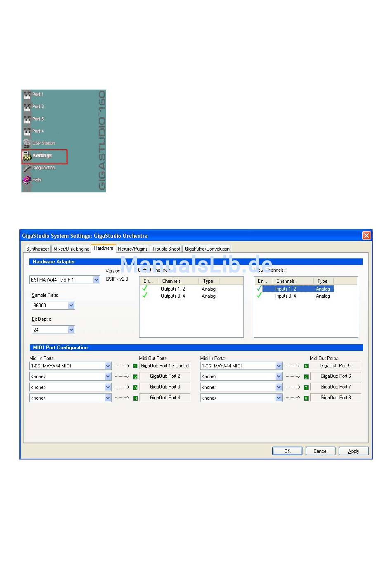Click green port number 7 indicator
The image size is (392, 573).
click(306, 388)
